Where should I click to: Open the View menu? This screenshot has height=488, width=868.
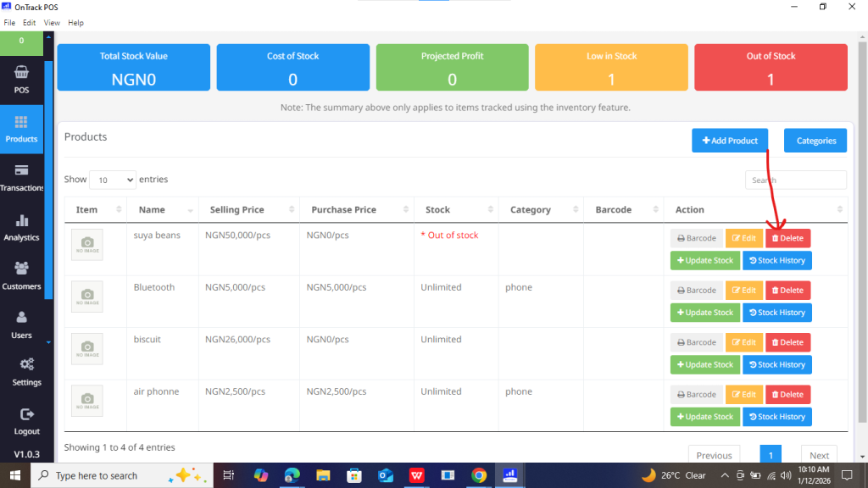(52, 22)
